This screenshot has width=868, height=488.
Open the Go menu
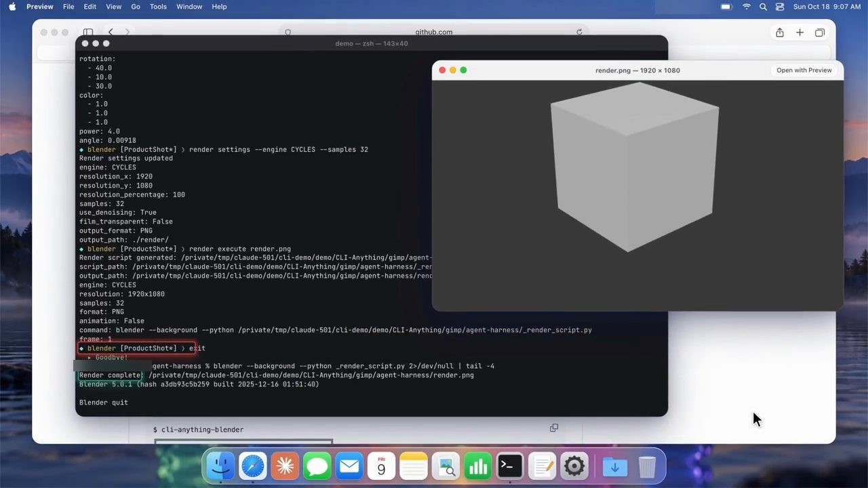click(x=136, y=7)
